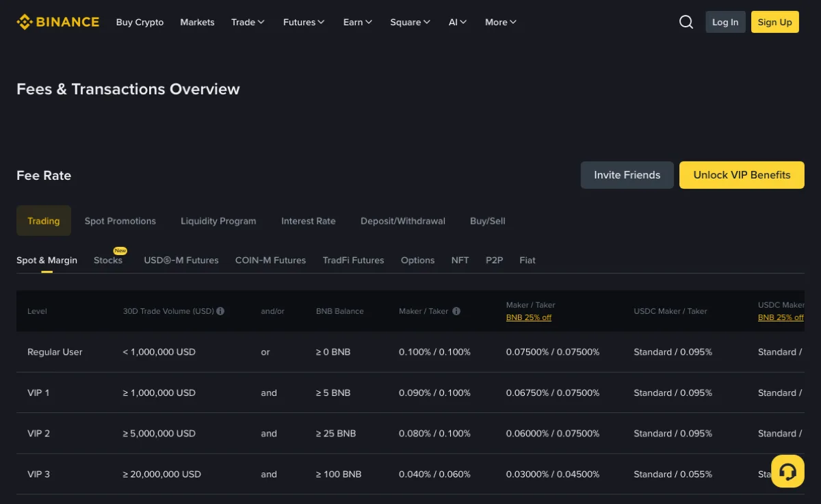The height and width of the screenshot is (504, 821).
Task: Click the '≥ 25 BNB' balance cell
Action: [336, 434]
